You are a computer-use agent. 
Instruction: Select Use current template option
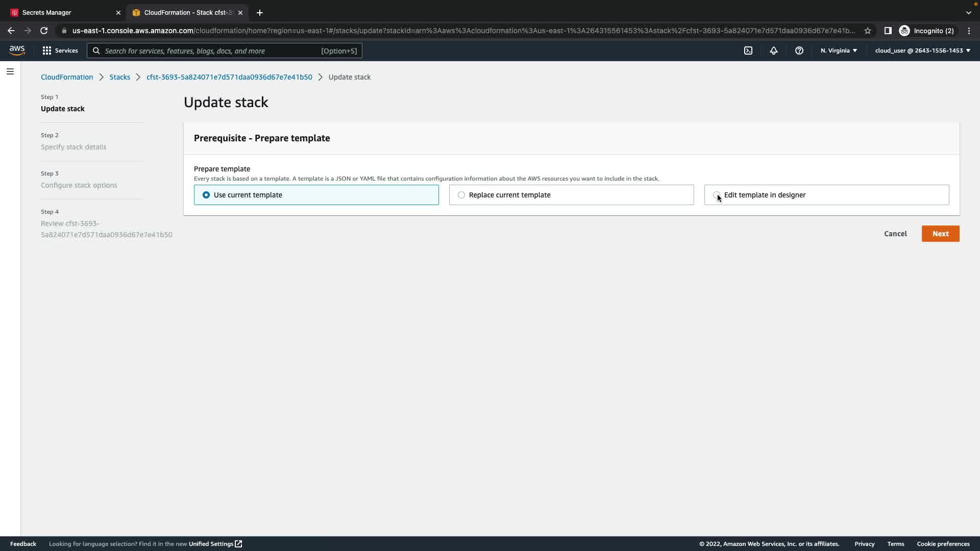pyautogui.click(x=206, y=195)
